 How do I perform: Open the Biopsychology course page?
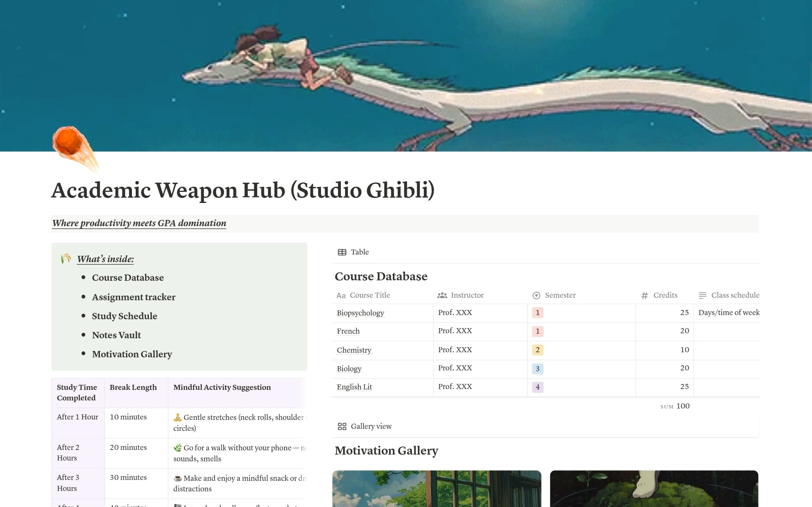coord(360,313)
